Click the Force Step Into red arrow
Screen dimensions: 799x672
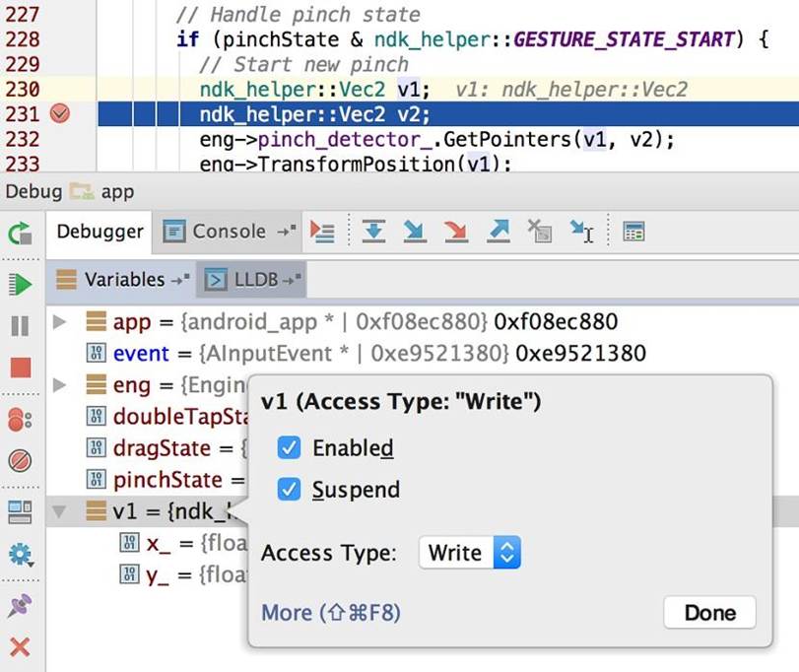tap(455, 232)
